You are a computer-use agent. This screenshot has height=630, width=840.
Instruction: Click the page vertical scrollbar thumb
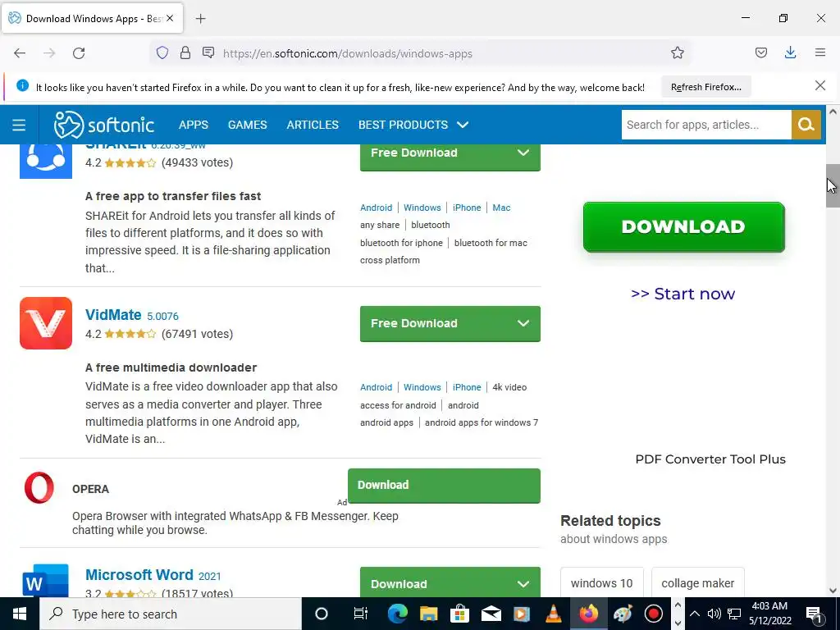(x=833, y=185)
